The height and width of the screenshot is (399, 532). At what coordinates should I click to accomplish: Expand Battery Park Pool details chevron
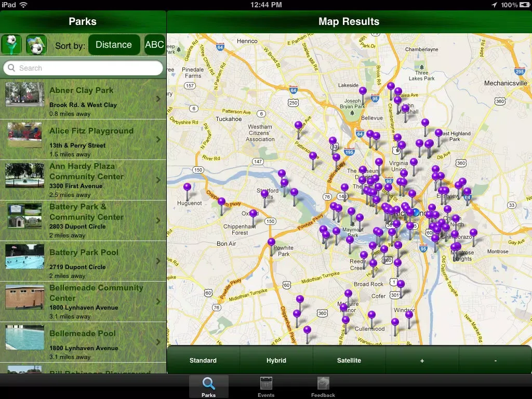[158, 261]
